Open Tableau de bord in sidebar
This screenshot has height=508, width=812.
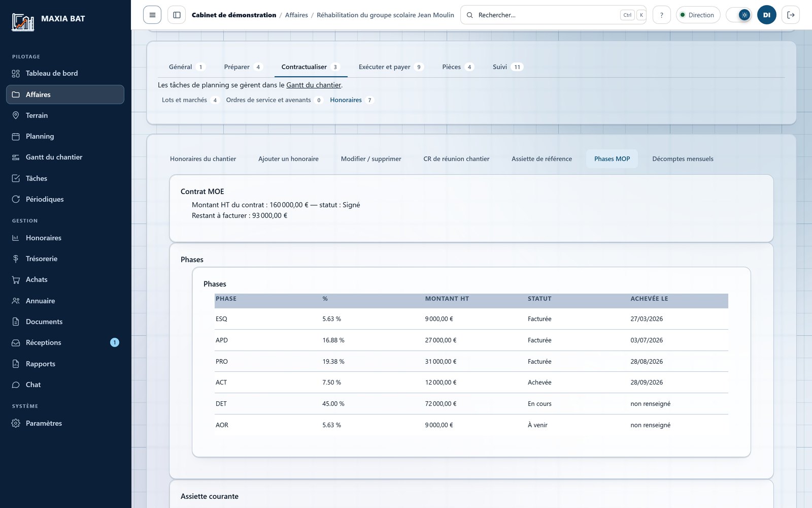point(65,73)
